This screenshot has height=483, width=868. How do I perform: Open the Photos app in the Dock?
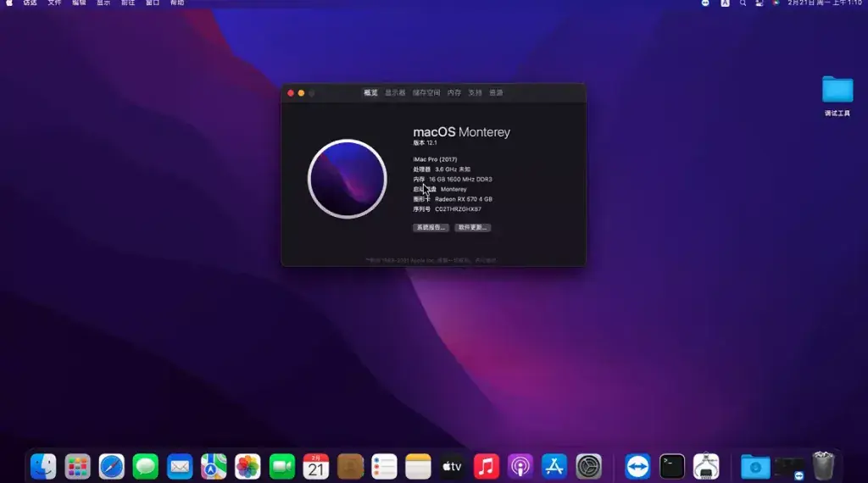point(248,466)
